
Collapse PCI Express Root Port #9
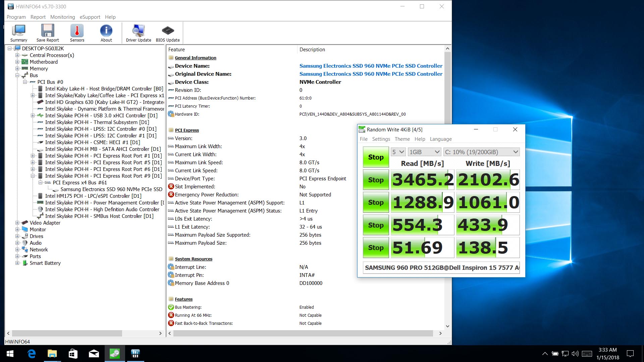[33, 176]
